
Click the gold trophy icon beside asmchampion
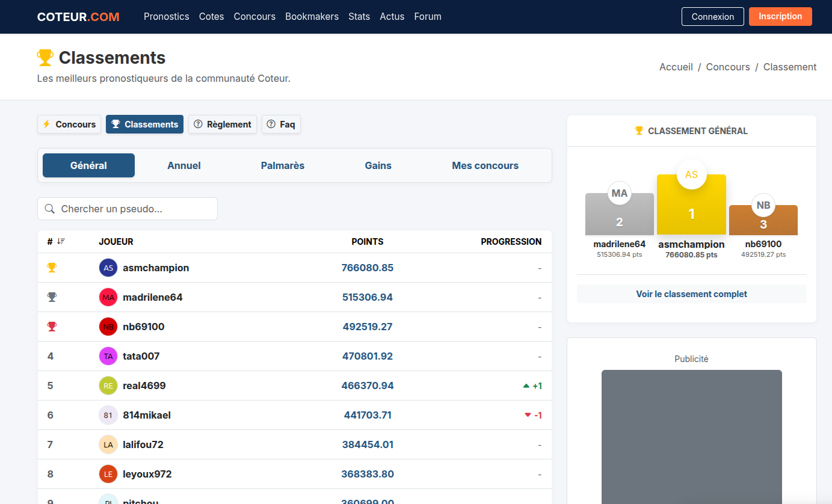pos(52,268)
